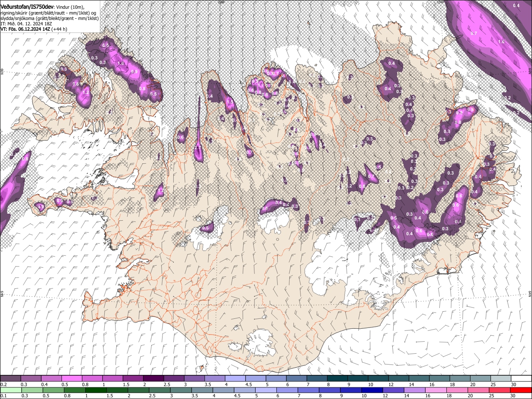Click upper legend swatch between 1 and 1.5
532x399 pixels.
[112, 379]
